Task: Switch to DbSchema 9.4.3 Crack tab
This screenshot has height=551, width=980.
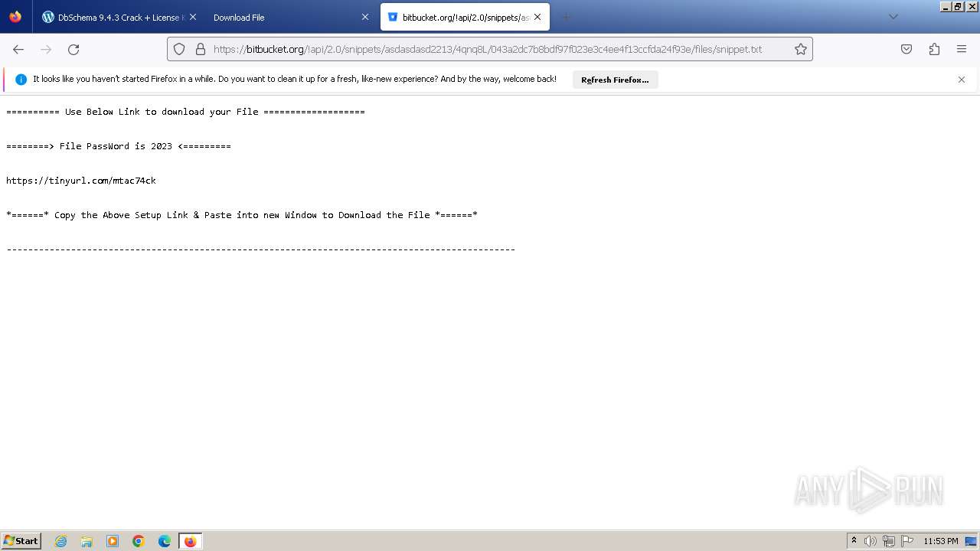Action: (x=119, y=17)
